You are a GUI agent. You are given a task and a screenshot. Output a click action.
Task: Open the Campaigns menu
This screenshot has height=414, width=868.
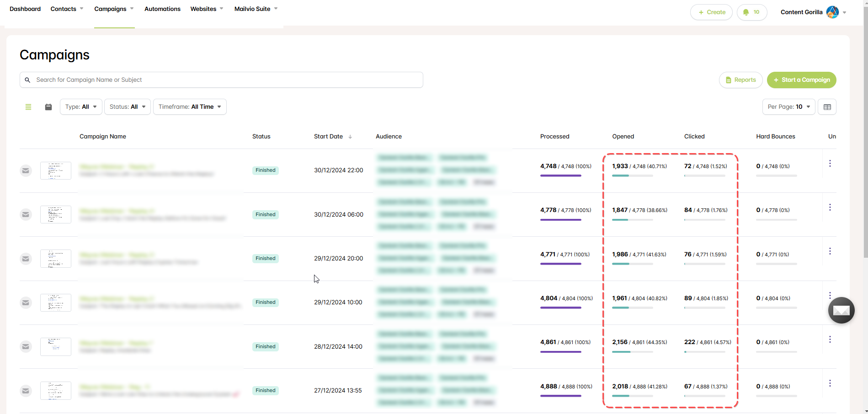tap(114, 9)
